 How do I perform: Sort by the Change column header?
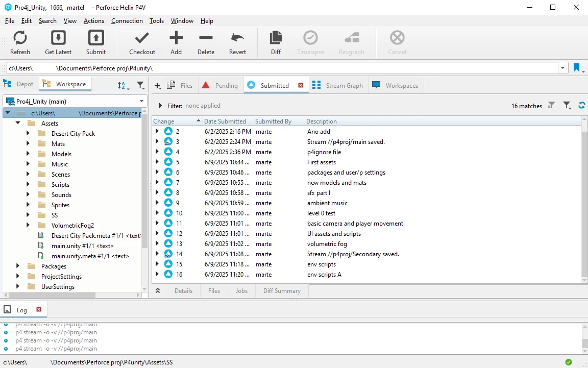point(177,121)
